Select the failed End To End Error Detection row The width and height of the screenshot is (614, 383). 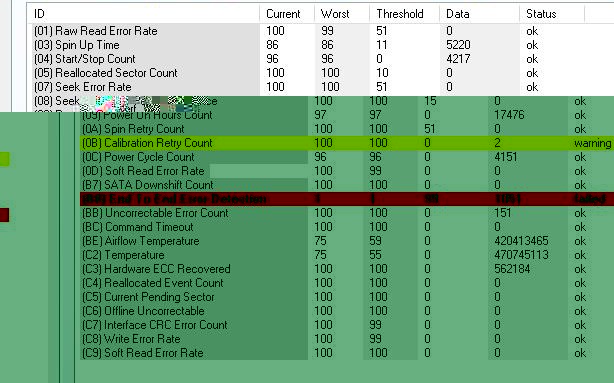(347, 199)
